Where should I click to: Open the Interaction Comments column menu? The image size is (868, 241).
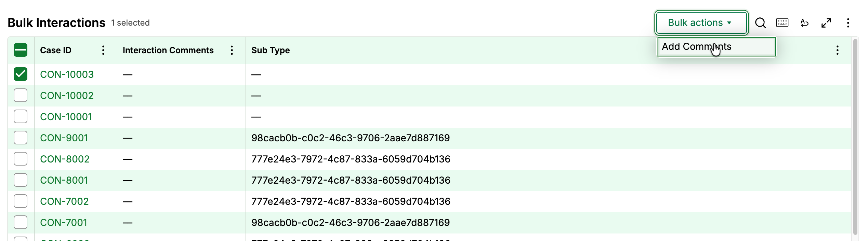232,50
